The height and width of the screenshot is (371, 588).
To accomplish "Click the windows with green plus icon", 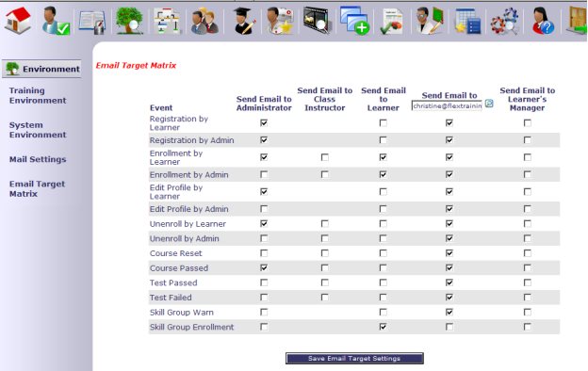I will pos(354,20).
